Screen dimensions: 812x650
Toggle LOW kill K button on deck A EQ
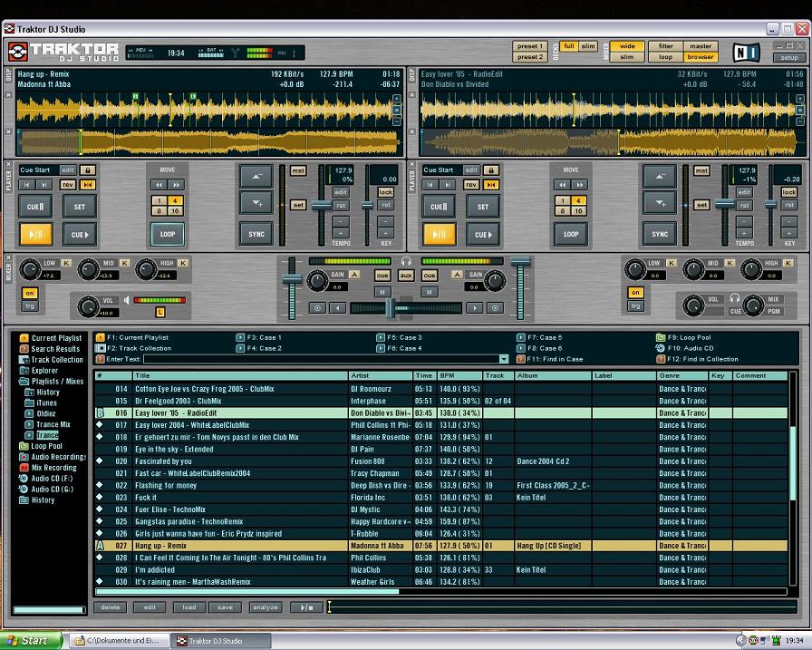[x=66, y=263]
